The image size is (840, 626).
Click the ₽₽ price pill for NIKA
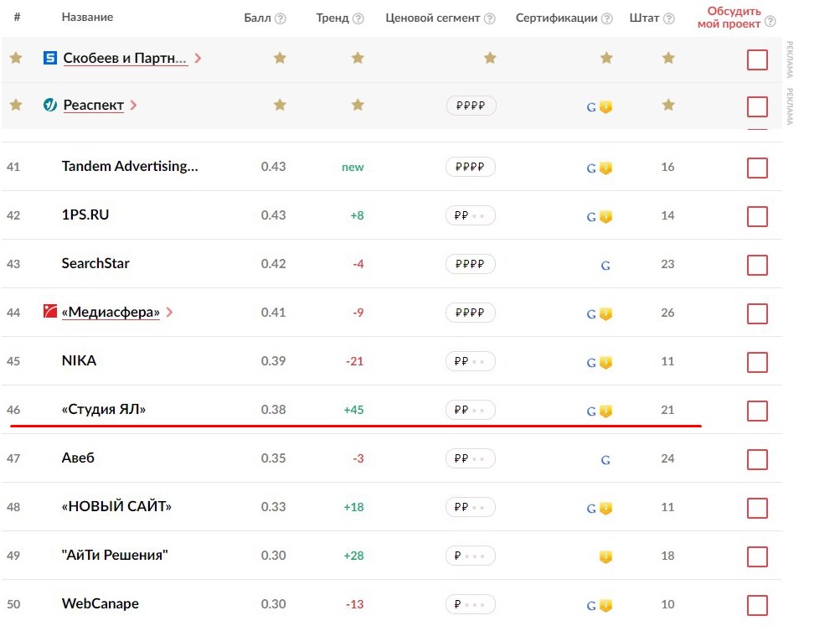pyautogui.click(x=471, y=361)
